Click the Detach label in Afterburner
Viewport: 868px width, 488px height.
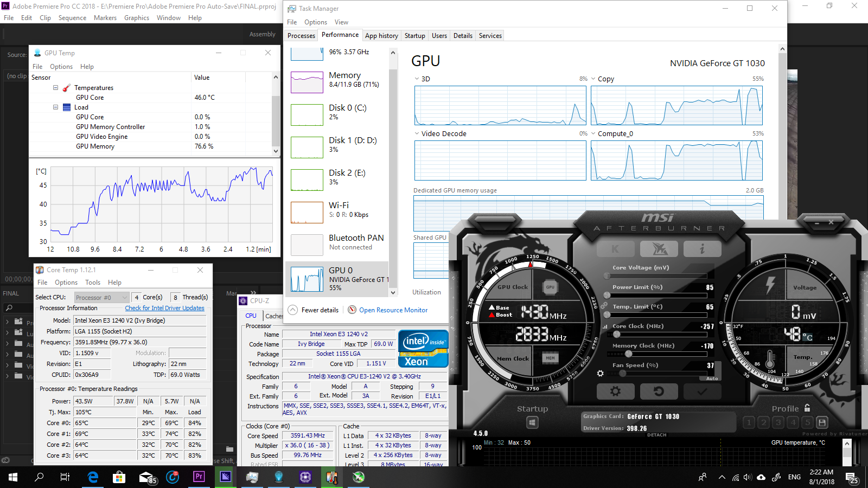click(656, 435)
